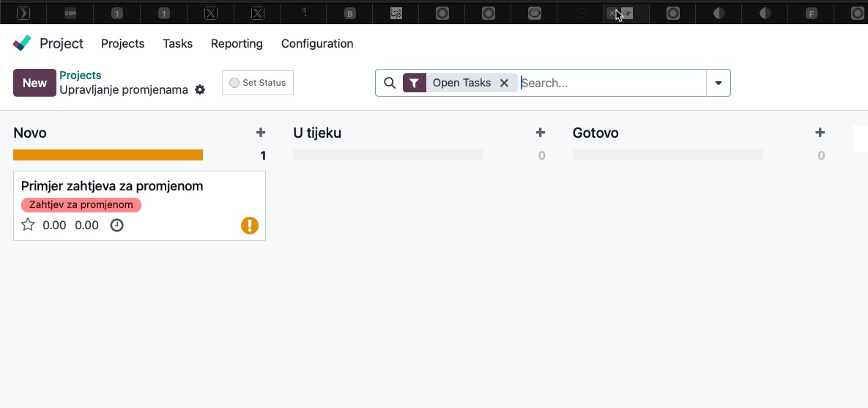Viewport: 868px width, 408px height.
Task: Click the New button
Action: [x=34, y=83]
